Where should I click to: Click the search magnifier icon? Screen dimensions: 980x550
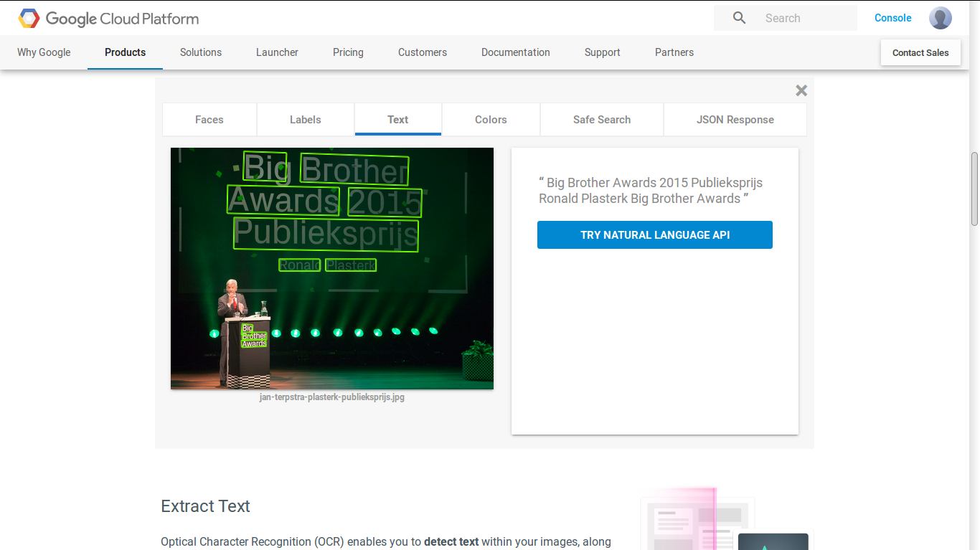[739, 18]
